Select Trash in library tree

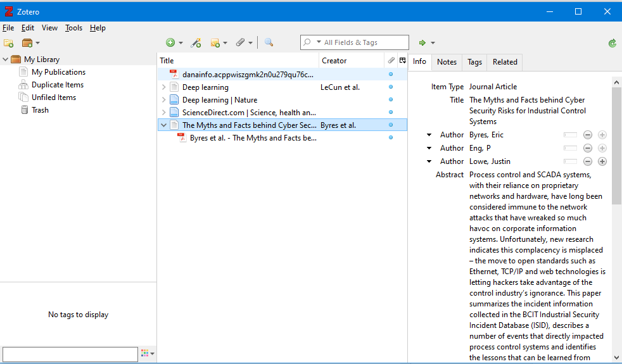point(40,110)
